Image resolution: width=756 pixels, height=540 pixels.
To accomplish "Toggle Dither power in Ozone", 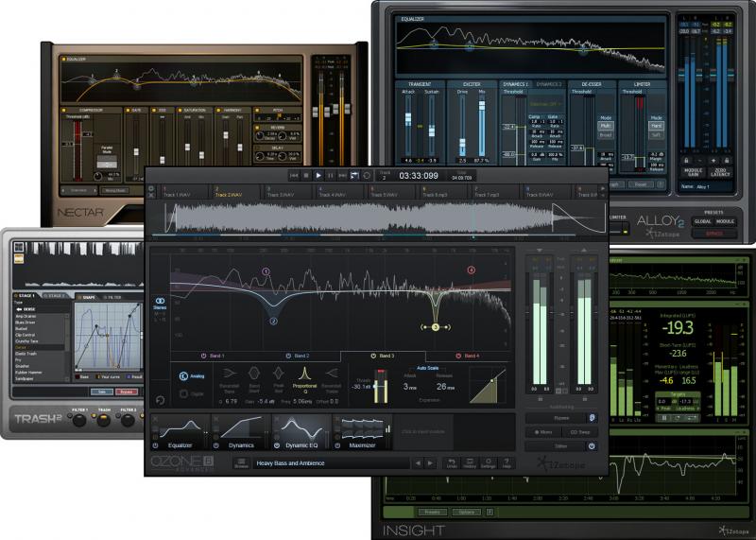I will tap(592, 446).
